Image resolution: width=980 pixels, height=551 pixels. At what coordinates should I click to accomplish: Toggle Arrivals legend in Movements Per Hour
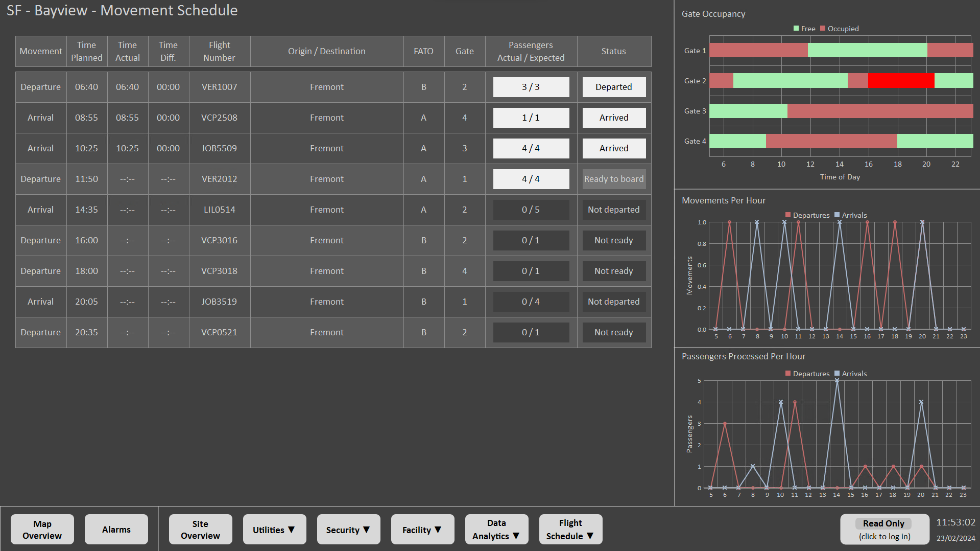coord(851,215)
